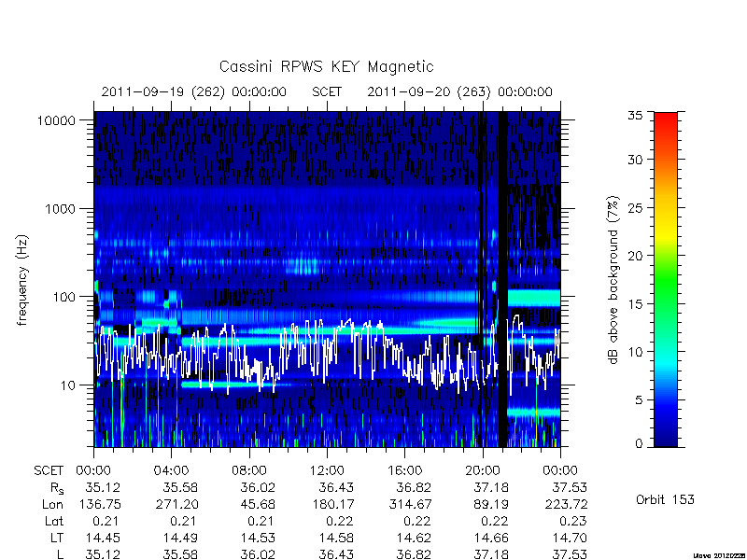Click the L row value 37.53
The image size is (747, 560).
[x=570, y=554]
